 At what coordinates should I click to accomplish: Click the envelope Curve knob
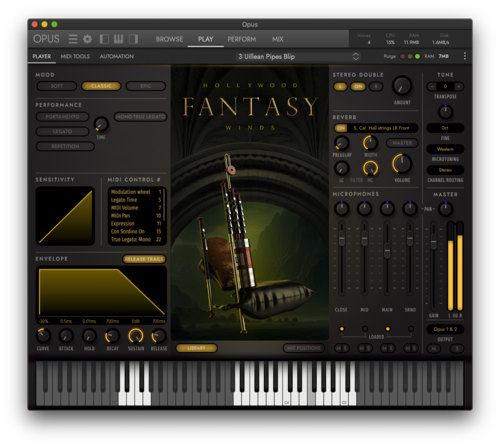(x=43, y=336)
